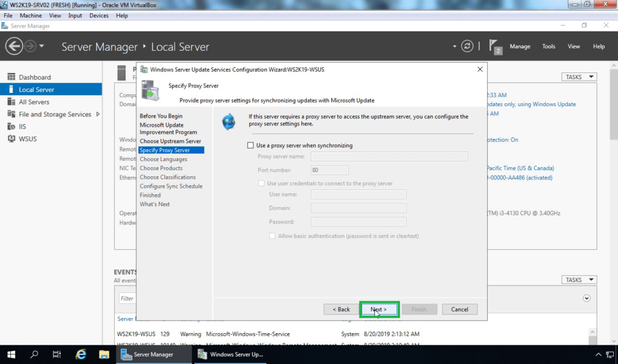Open Task View on the taskbar
Screen dimensions: 618x364
tap(57, 354)
